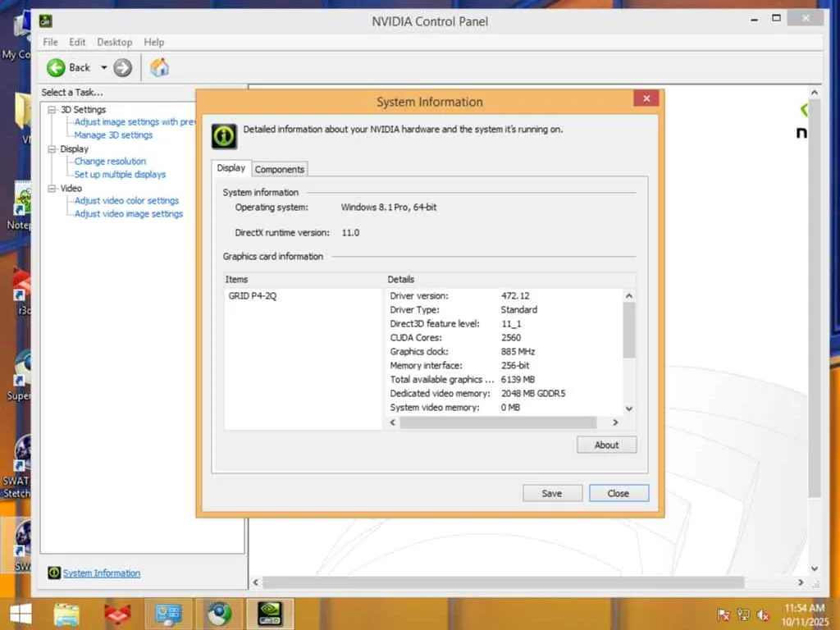The image size is (840, 630).
Task: Click the Details horizontal scrollbar thumb
Action: point(498,422)
